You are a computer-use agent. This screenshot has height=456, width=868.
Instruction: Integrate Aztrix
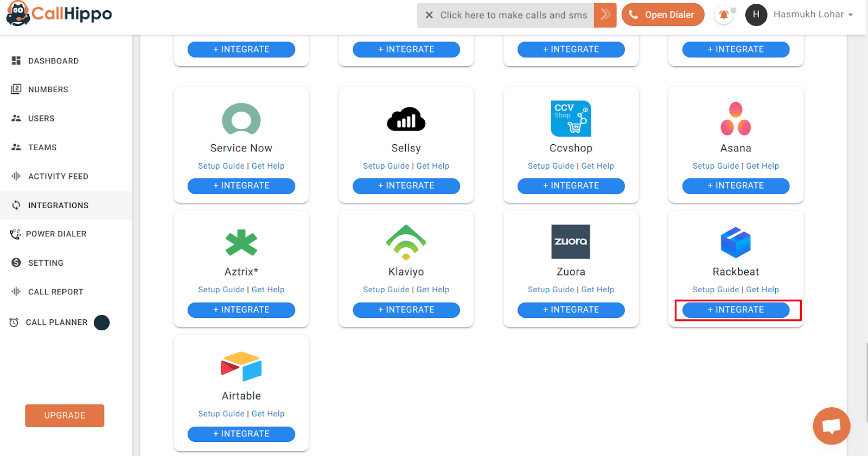point(241,310)
